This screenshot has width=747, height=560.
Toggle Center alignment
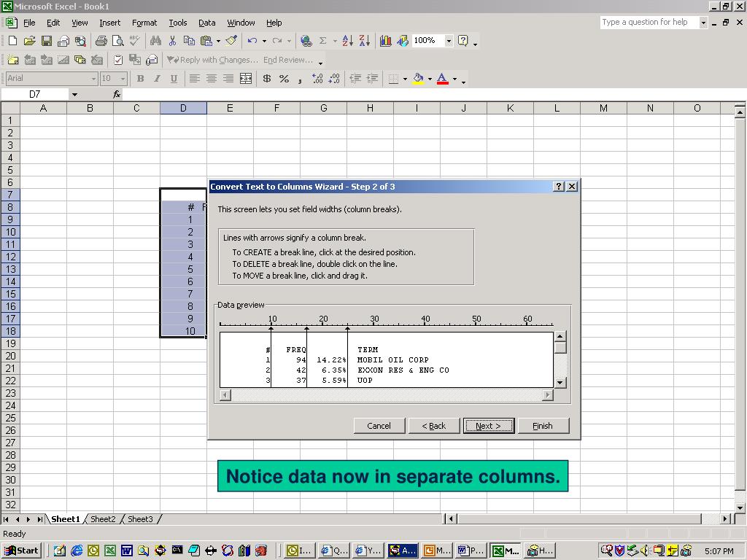[x=212, y=79]
